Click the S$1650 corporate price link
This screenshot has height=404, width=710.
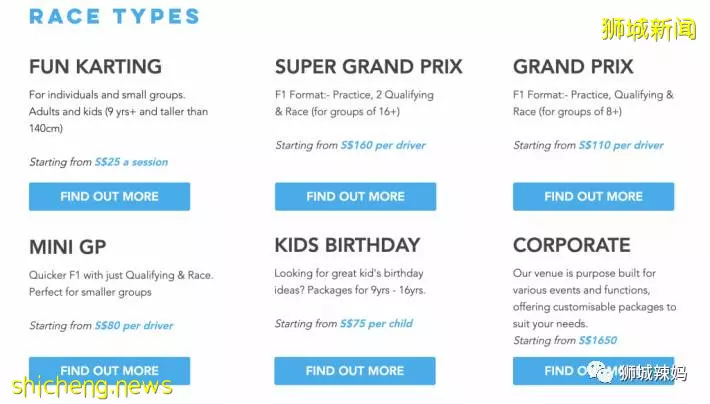[x=598, y=341]
